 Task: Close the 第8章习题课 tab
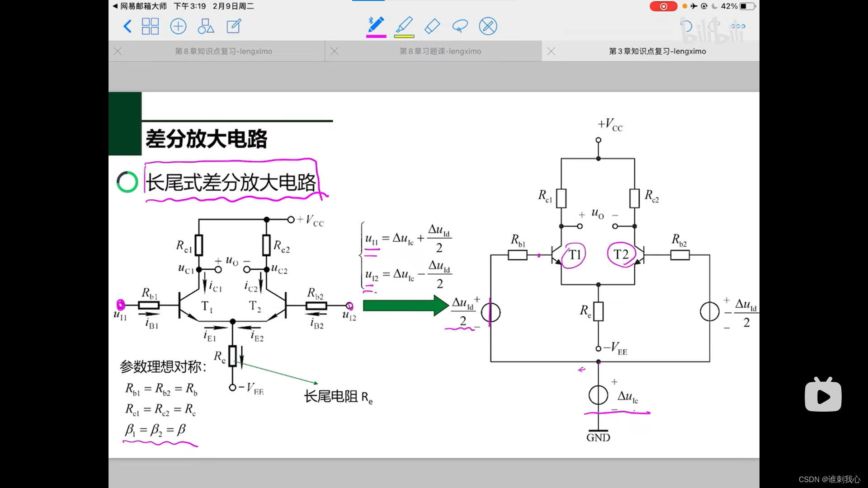tap(335, 52)
